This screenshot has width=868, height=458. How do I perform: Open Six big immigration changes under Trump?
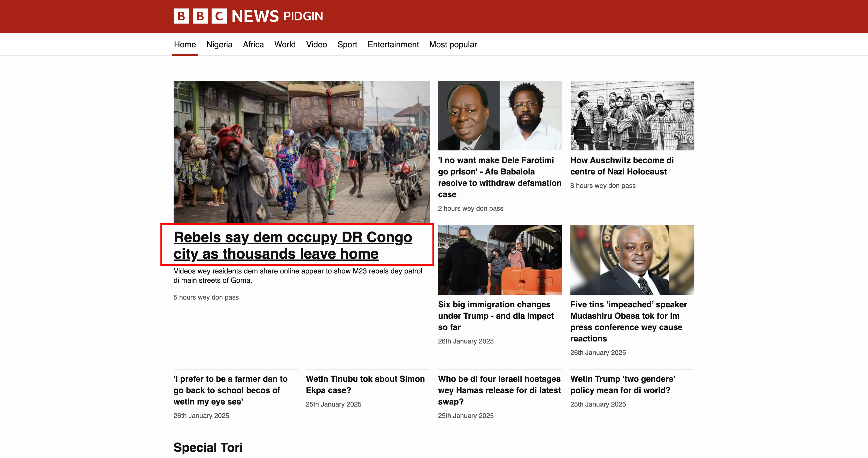click(x=496, y=316)
